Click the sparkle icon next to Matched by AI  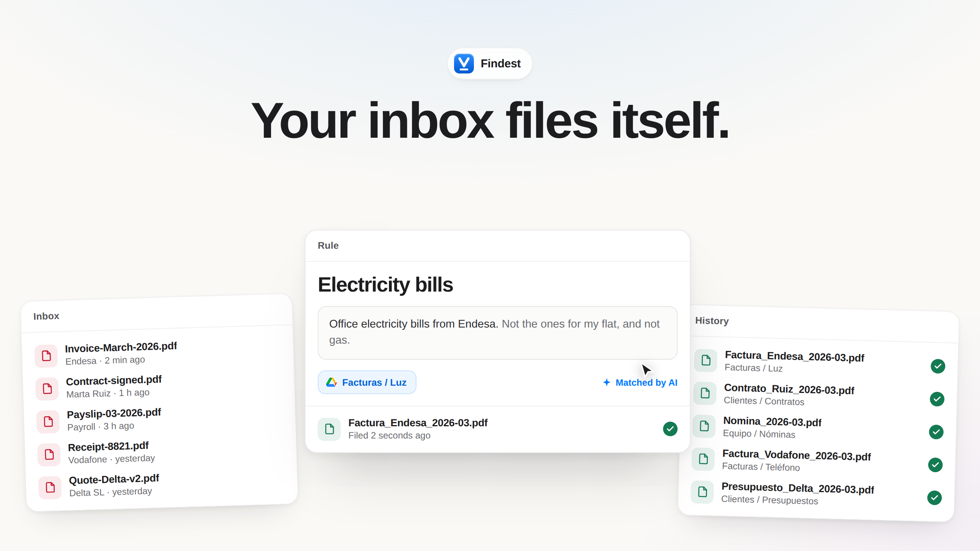(607, 382)
